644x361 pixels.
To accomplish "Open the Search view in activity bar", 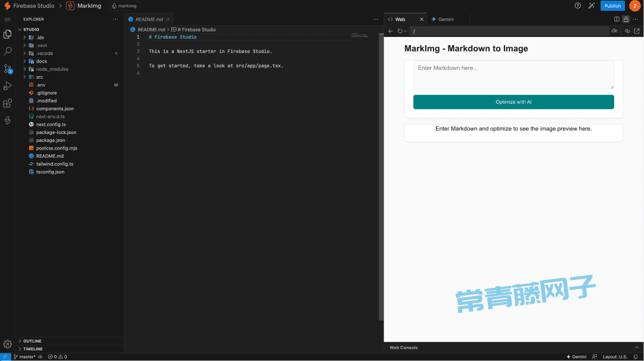I will pos(7,51).
